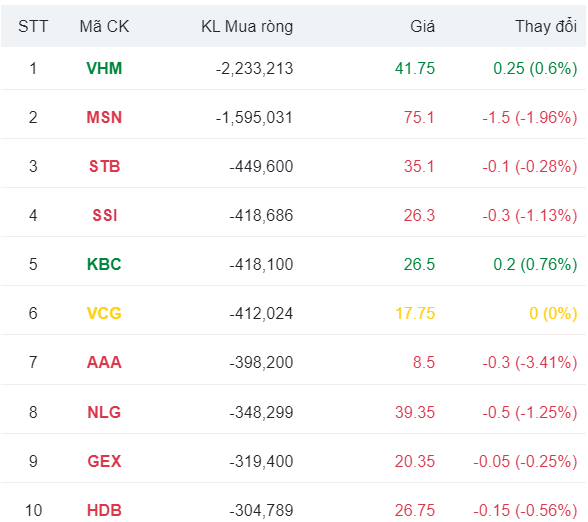This screenshot has height=522, width=588.
Task: Click the change value -0.3 (-1.13%)
Action: coord(530,216)
